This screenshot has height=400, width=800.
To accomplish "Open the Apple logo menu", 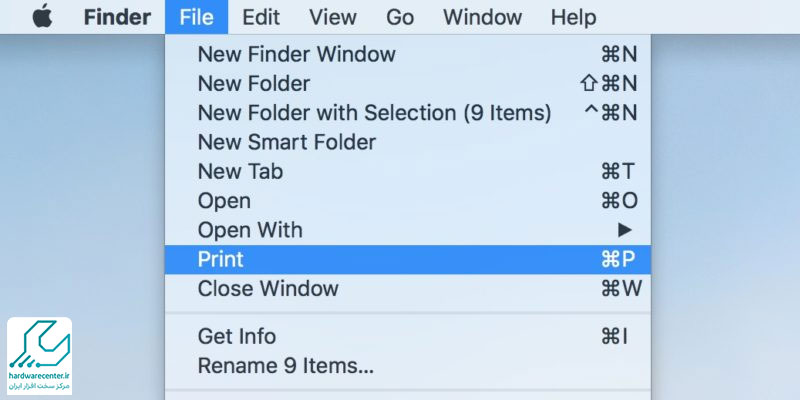I will click(42, 16).
